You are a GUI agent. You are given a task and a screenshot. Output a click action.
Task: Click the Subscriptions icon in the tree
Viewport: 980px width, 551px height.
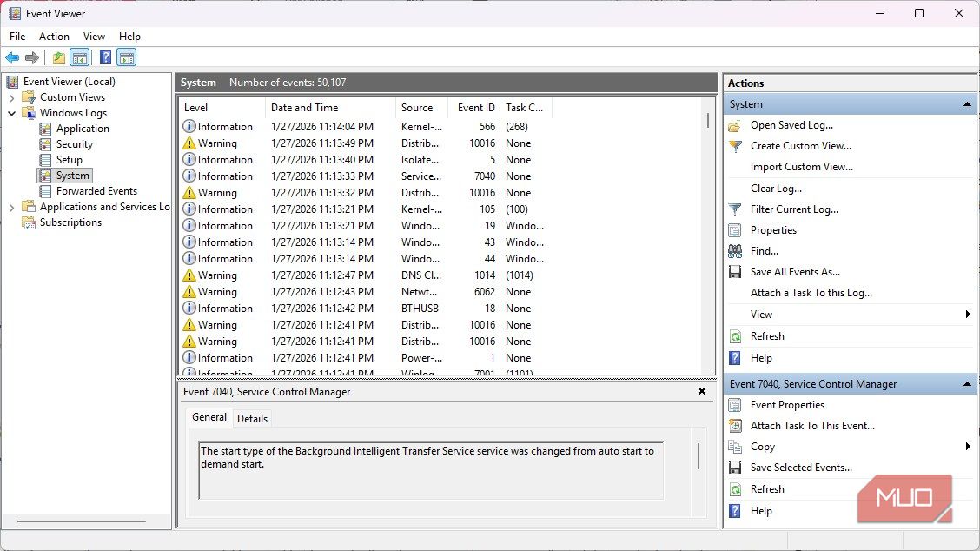click(29, 222)
